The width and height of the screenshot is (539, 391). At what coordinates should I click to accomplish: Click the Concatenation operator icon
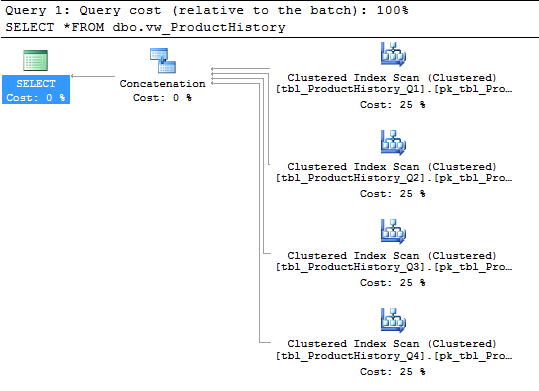point(163,61)
